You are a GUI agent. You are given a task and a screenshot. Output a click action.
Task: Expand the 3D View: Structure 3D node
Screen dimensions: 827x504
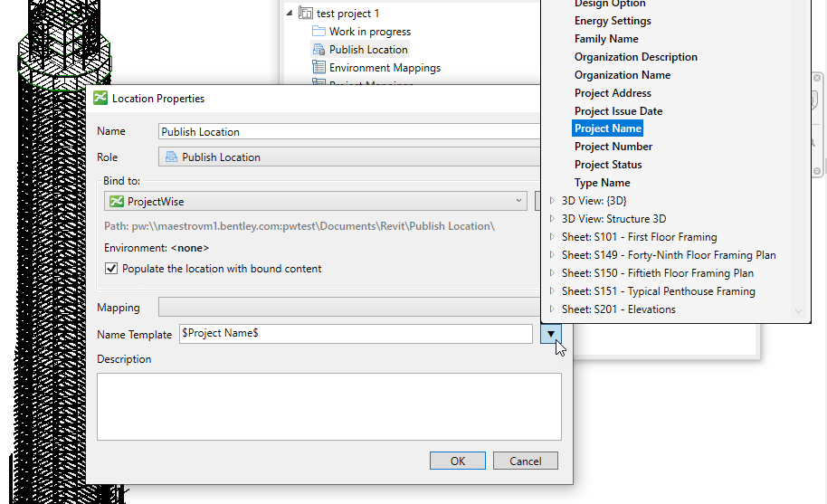point(552,218)
